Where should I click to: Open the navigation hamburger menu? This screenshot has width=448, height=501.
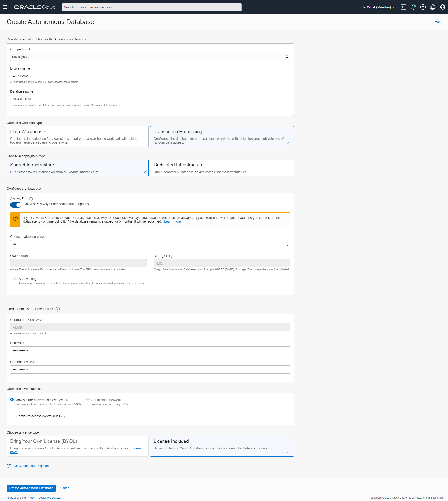point(5,7)
